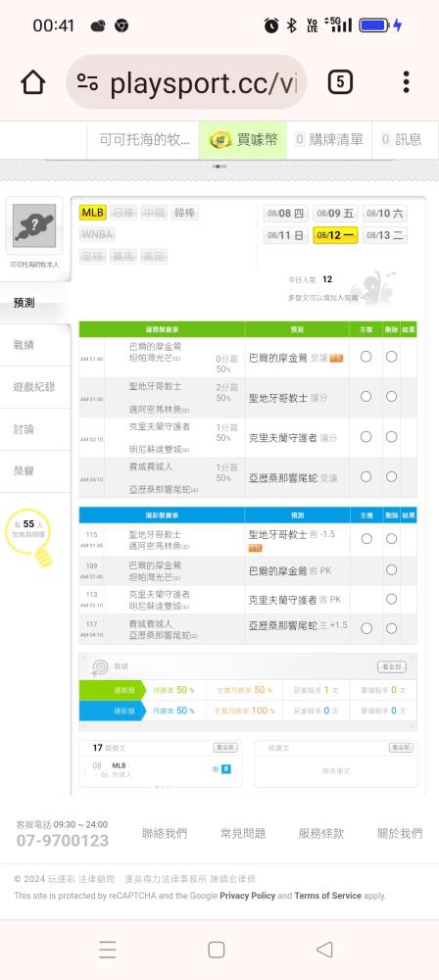Open the tab switcher showing 5 tabs
Viewport: 439px width, 980px height.
click(x=340, y=82)
